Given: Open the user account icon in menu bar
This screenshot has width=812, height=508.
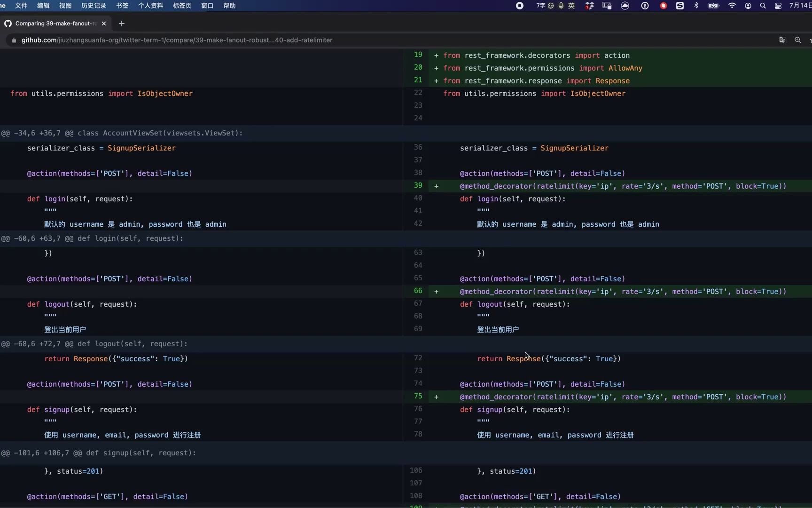Looking at the screenshot, I should 748,6.
